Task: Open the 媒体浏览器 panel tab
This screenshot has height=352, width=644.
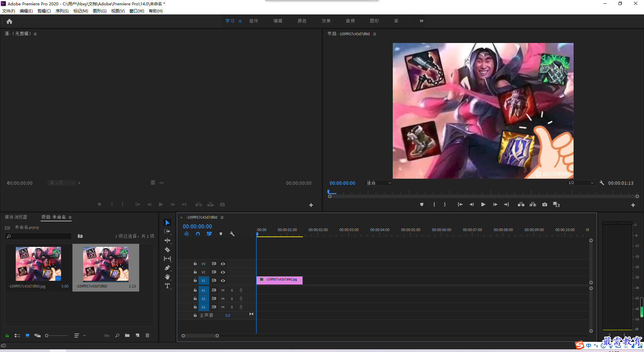Action: coord(16,217)
